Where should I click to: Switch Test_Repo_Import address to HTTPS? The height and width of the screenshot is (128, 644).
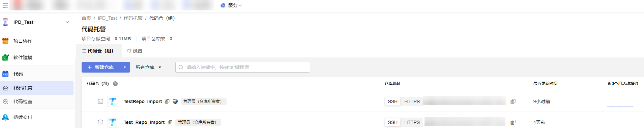point(412,122)
